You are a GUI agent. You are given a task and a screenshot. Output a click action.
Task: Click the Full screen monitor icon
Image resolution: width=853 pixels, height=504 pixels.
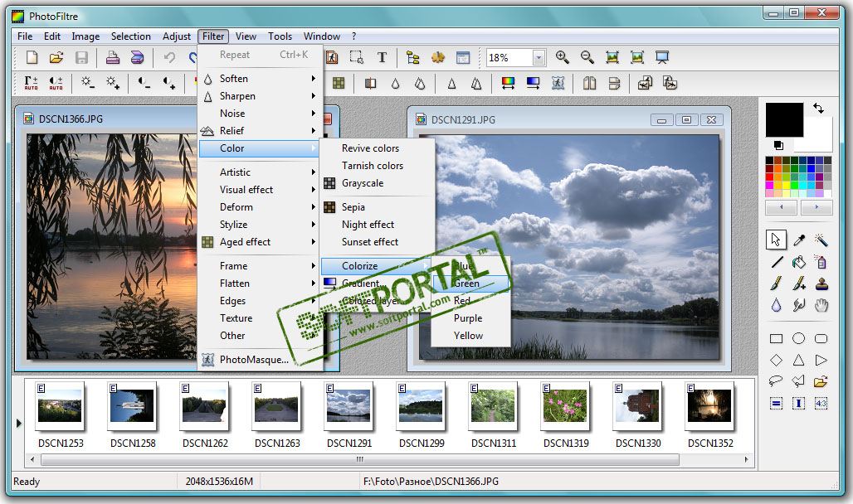662,57
